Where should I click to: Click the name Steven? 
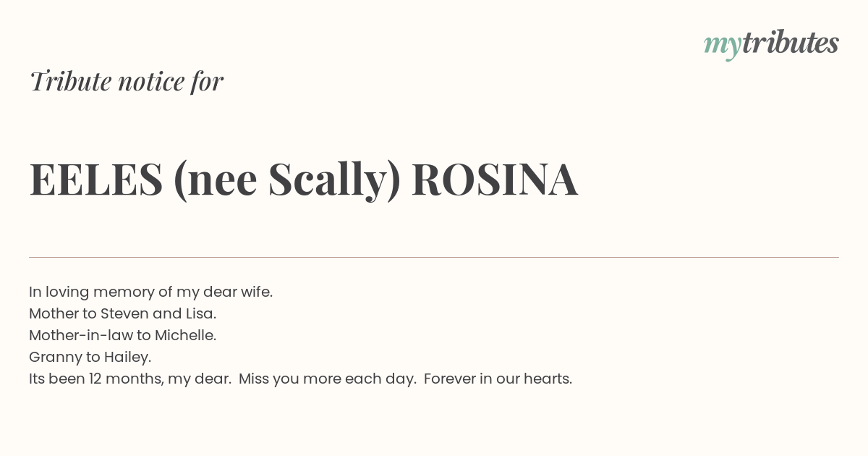tap(124, 314)
